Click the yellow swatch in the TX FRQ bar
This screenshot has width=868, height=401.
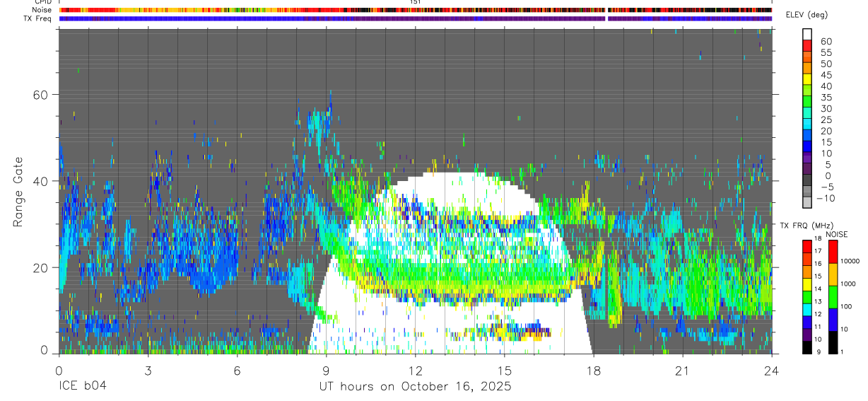pyautogui.click(x=807, y=284)
